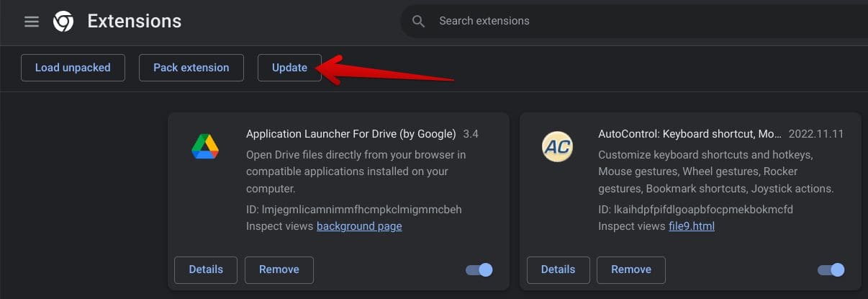Open the hamburger main menu
The width and height of the screenshot is (868, 299).
(x=31, y=22)
